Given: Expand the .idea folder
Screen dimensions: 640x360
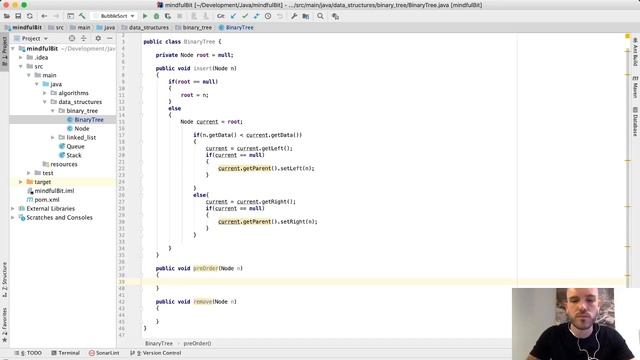Looking at the screenshot, I should 21,58.
